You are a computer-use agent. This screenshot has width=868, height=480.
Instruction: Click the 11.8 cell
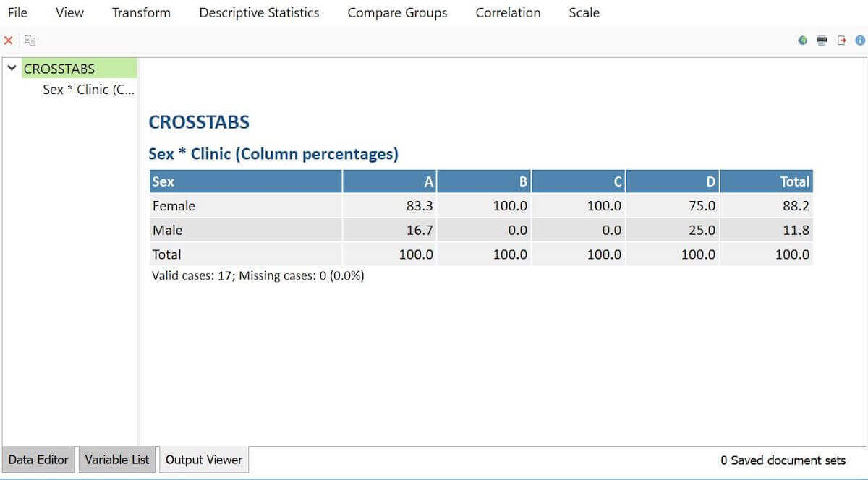point(767,231)
